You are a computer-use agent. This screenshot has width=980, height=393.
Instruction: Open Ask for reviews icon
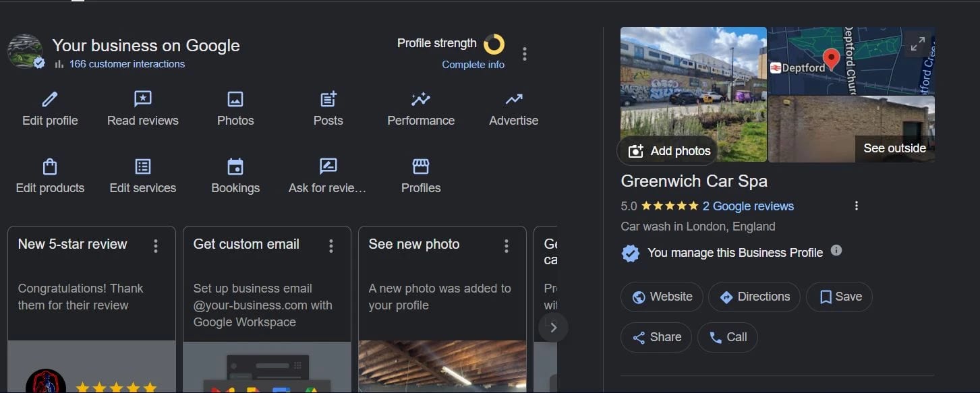[328, 167]
